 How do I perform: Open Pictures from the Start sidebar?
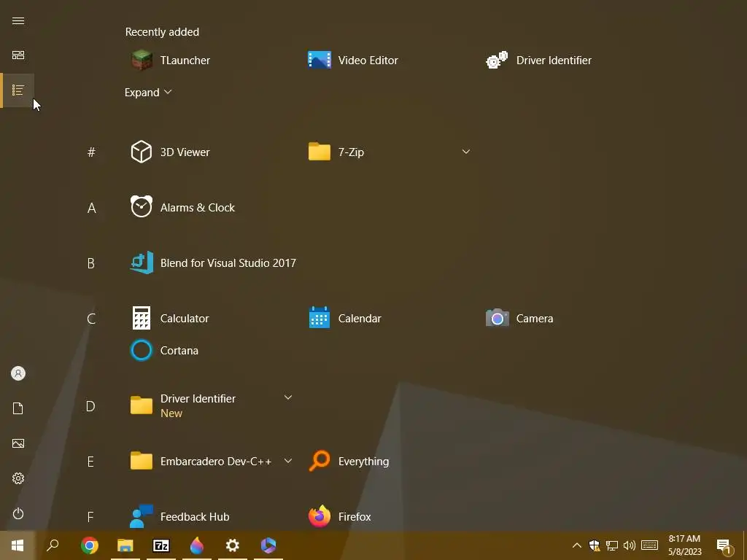18,443
